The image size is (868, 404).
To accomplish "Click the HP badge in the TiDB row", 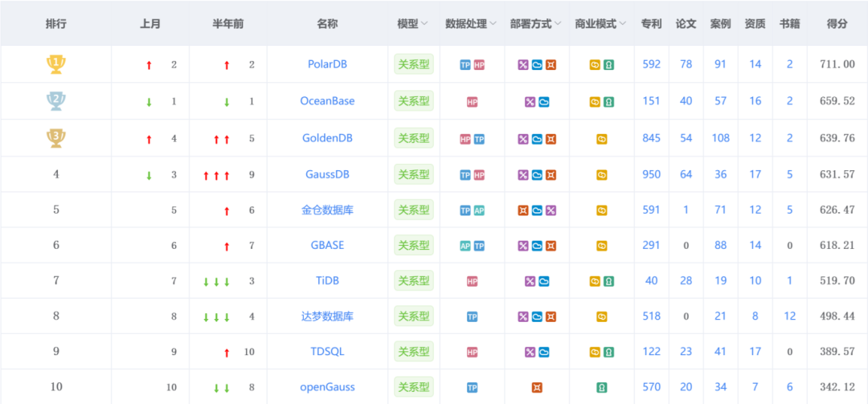I will click(473, 281).
